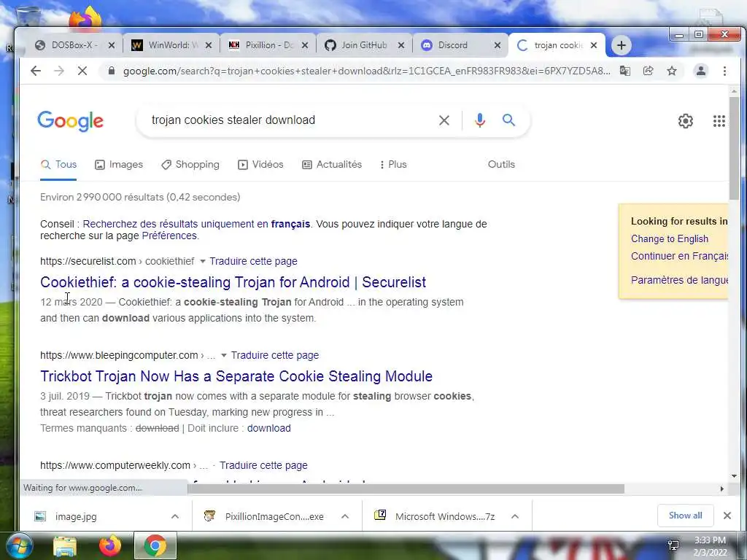Expand Microsoft Windows 7z download options
The width and height of the screenshot is (747, 560).
pyautogui.click(x=515, y=516)
